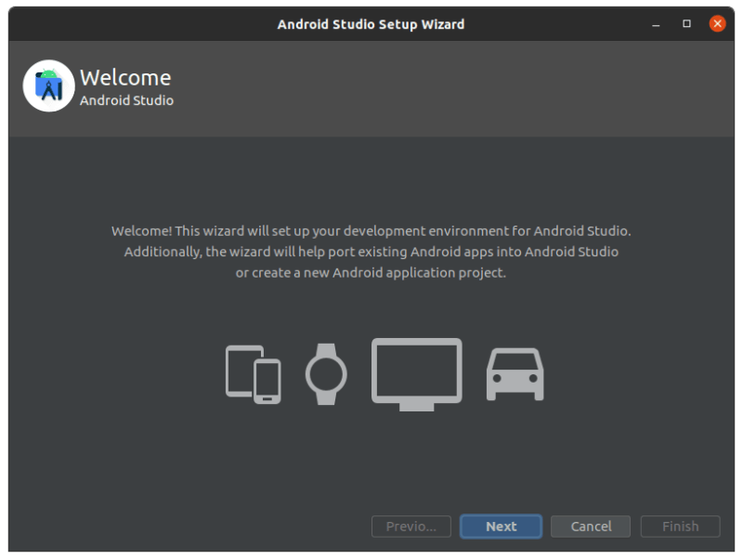Screen dimensions: 743x560
Task: Click the maximize window control
Action: (x=685, y=23)
